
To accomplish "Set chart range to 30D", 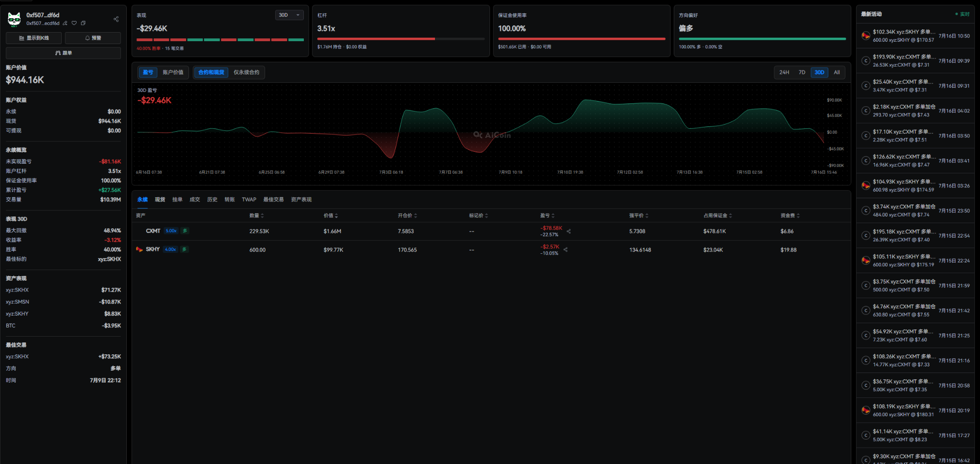I will coord(819,72).
